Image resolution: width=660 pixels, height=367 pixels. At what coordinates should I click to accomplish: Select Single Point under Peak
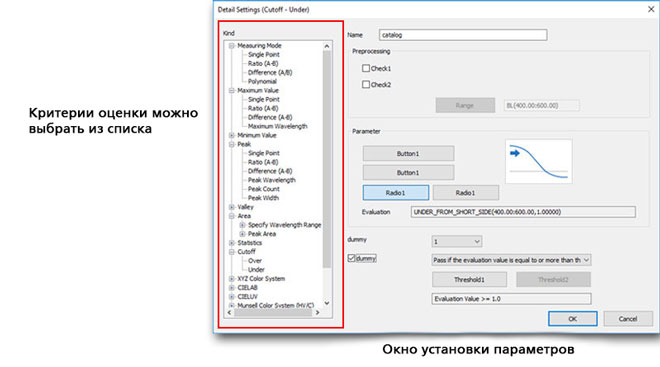tap(263, 153)
